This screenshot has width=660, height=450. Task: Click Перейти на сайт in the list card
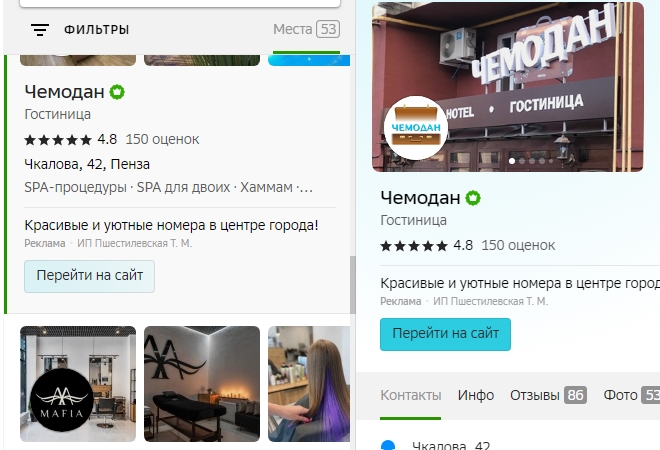[89, 276]
